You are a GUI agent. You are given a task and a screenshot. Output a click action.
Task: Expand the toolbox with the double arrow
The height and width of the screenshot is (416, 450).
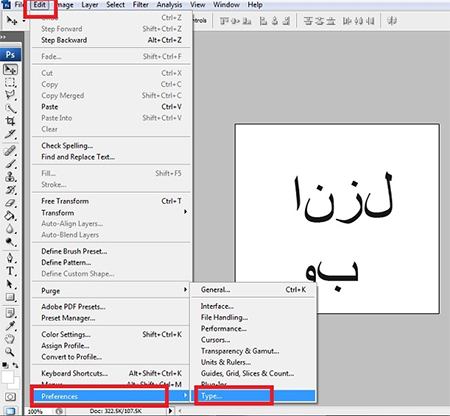[3, 37]
